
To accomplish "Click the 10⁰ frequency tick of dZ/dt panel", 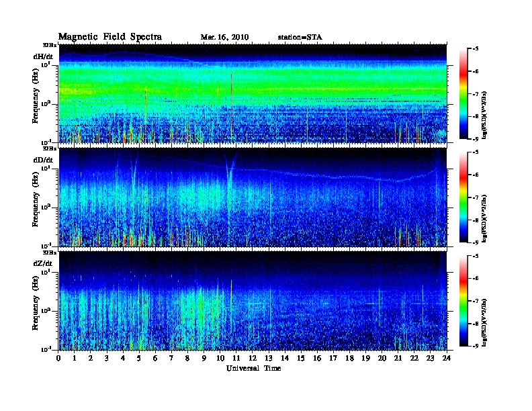I will pyautogui.click(x=45, y=311).
